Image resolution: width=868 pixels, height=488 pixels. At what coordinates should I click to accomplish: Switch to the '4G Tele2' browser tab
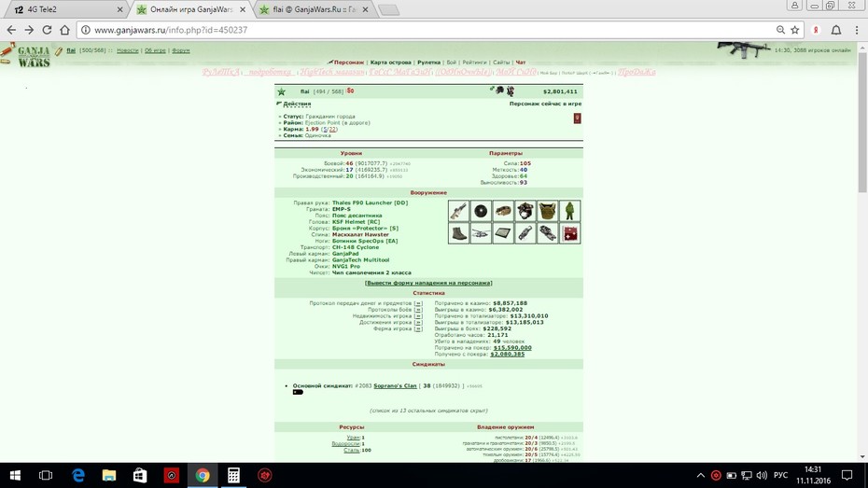click(65, 9)
